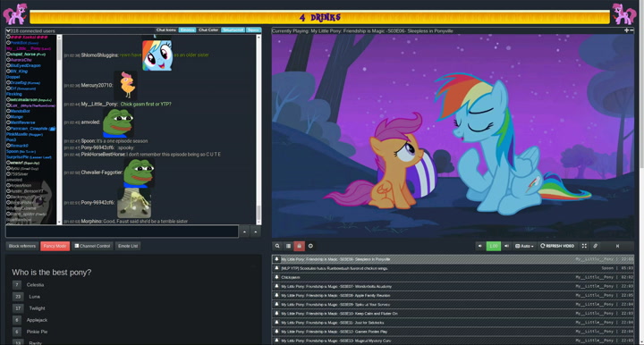Click the playlist list icon
The width and height of the screenshot is (644, 345).
(x=288, y=246)
